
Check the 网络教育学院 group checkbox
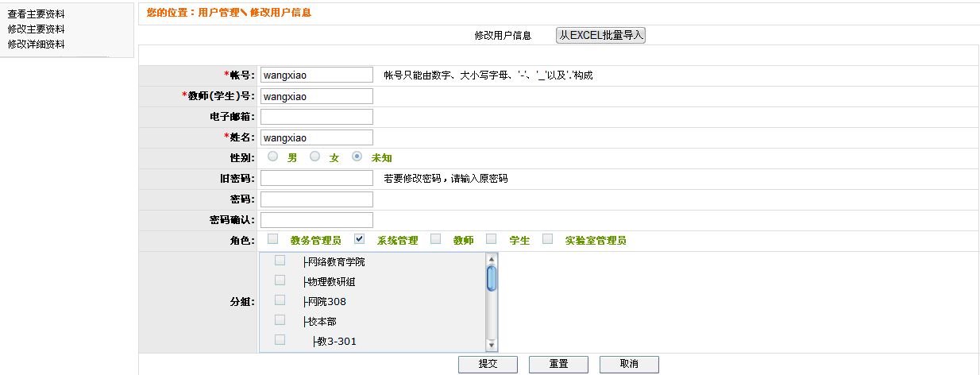280,261
